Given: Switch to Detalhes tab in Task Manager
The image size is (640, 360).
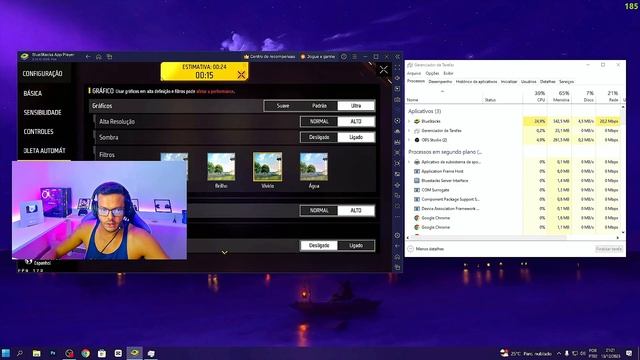Looking at the screenshot, I should coord(547,82).
